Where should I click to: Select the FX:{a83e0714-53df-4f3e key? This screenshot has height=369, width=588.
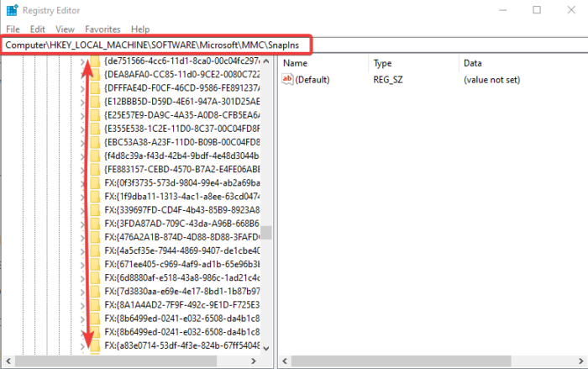click(182, 345)
